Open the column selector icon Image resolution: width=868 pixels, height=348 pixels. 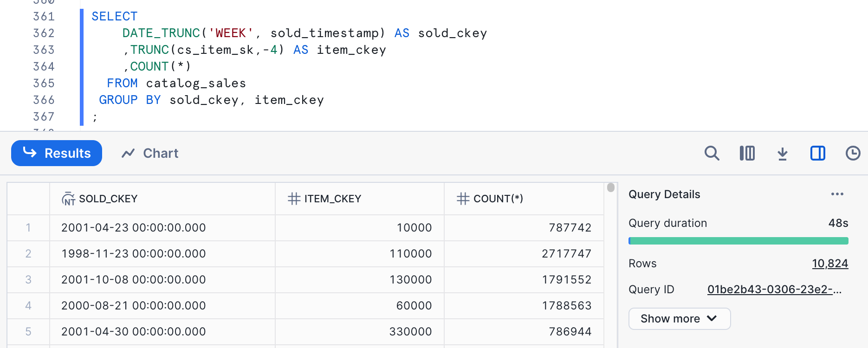[x=747, y=153]
